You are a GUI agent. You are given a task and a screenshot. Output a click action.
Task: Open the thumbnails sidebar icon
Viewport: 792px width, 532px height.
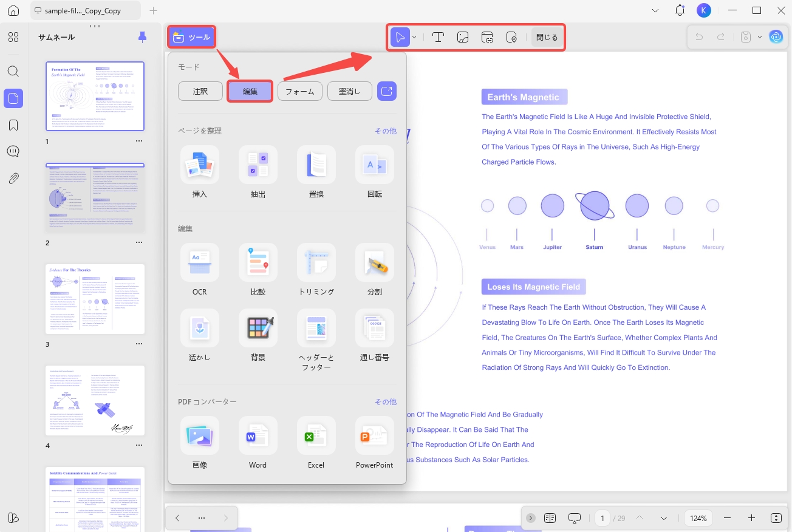coord(13,98)
